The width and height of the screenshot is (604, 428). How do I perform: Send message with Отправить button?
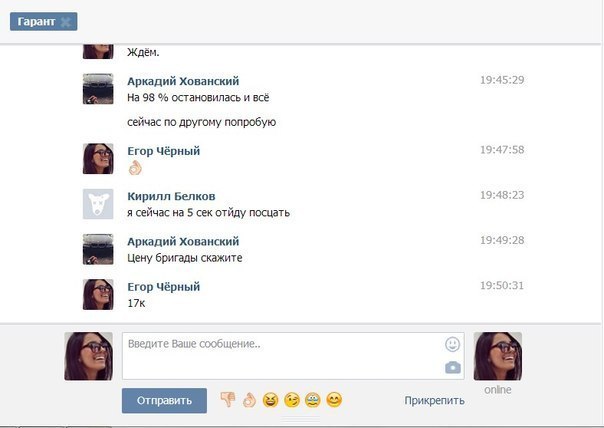164,401
